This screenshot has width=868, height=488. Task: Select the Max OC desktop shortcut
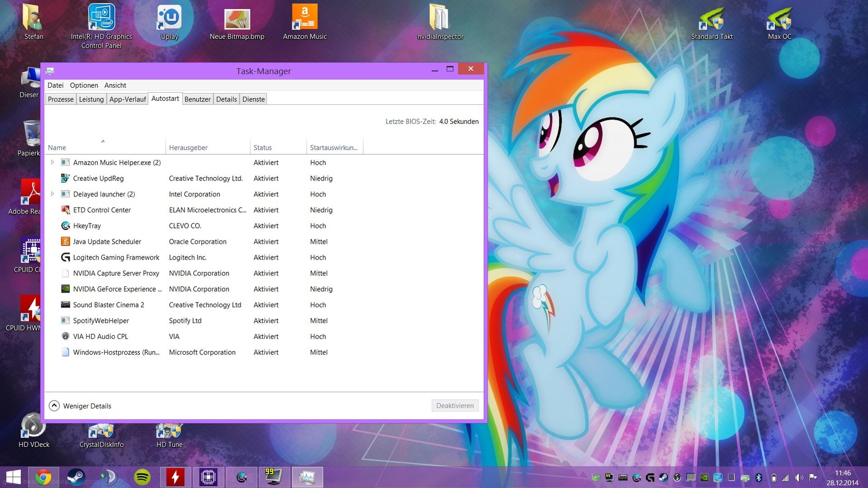pos(780,23)
